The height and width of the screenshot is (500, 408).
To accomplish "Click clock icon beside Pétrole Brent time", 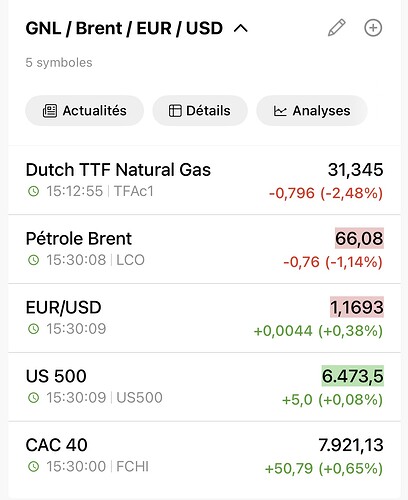I will coord(33,260).
